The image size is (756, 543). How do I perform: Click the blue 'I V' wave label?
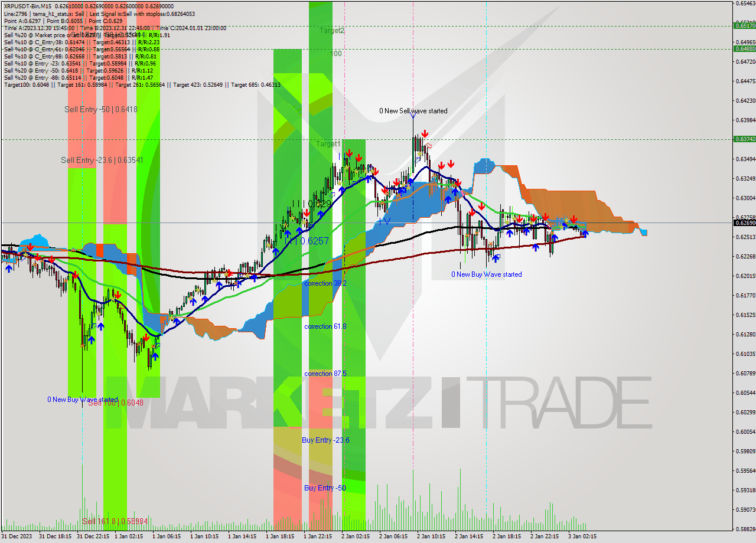[384, 221]
